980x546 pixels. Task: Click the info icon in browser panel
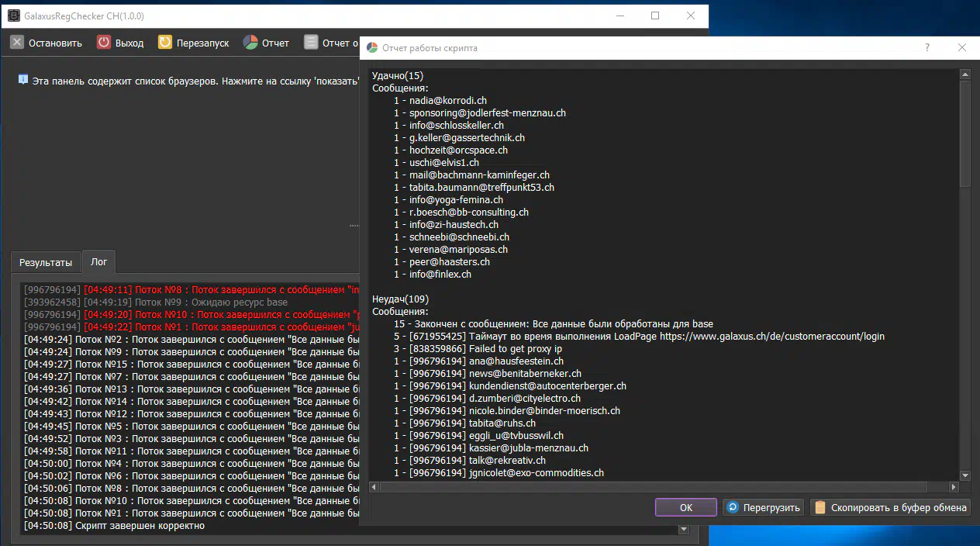(23, 79)
